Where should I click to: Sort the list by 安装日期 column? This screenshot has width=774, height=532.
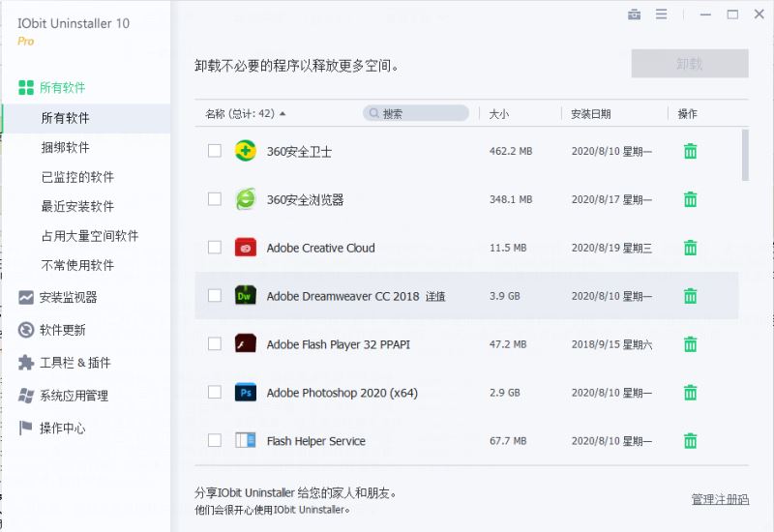coord(591,114)
